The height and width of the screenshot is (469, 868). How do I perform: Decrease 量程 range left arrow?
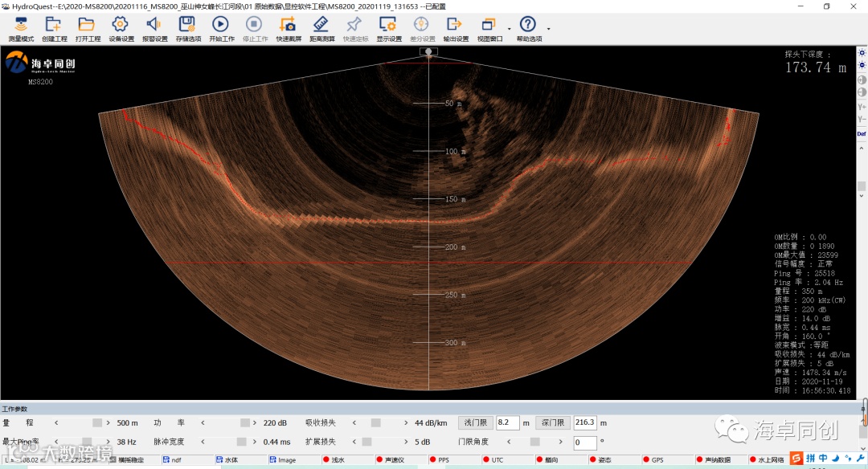[x=56, y=422]
